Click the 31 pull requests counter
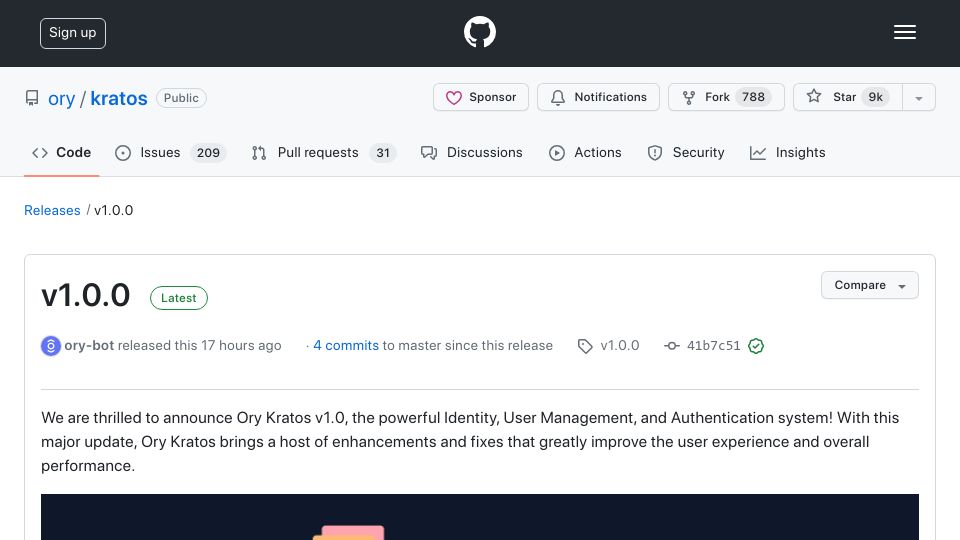The height and width of the screenshot is (540, 960). pos(383,153)
